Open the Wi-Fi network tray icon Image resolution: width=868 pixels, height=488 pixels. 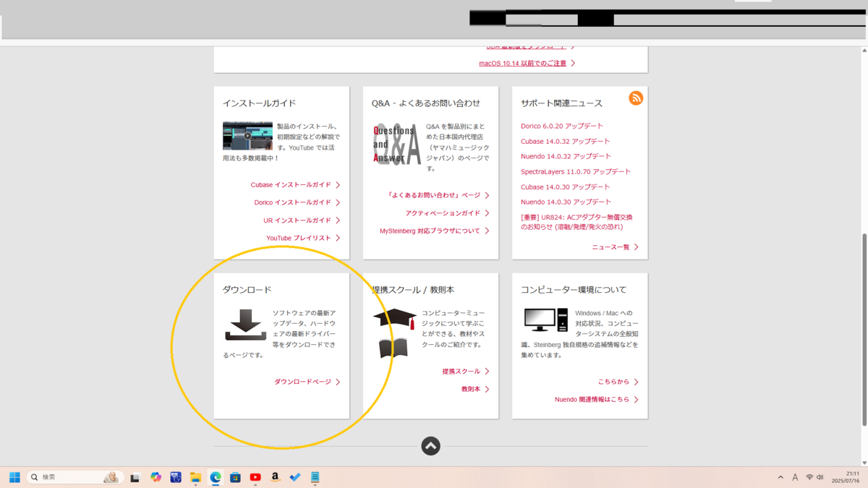point(809,477)
